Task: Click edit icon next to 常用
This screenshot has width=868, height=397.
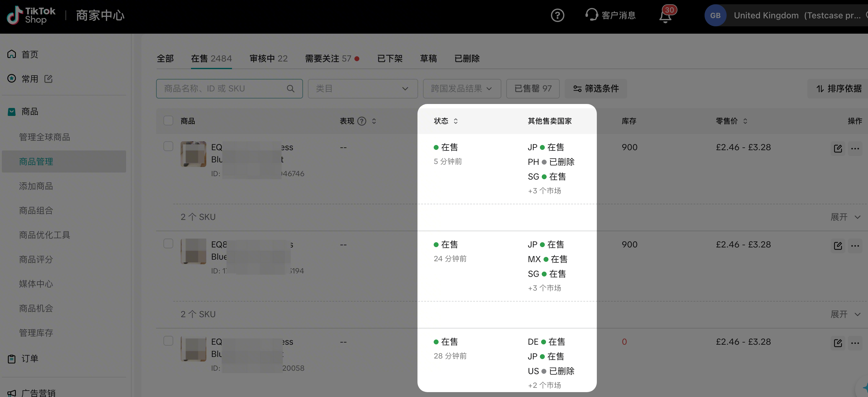Action: 49,79
